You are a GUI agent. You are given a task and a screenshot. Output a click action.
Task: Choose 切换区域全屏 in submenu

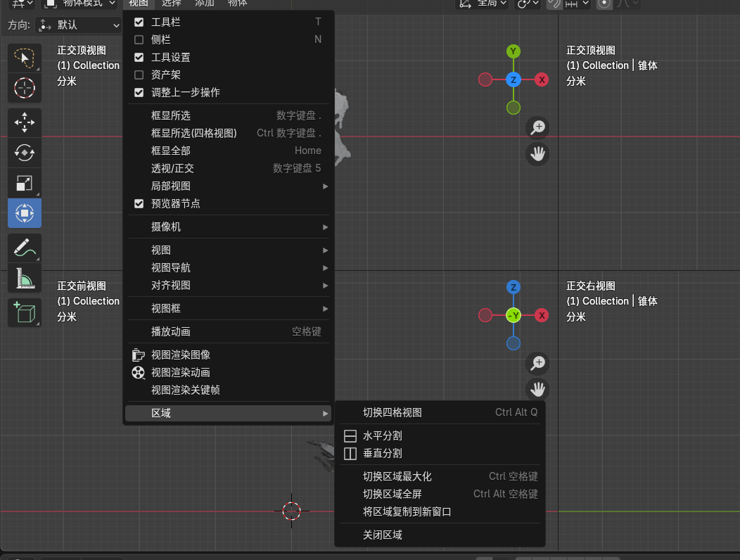point(440,494)
